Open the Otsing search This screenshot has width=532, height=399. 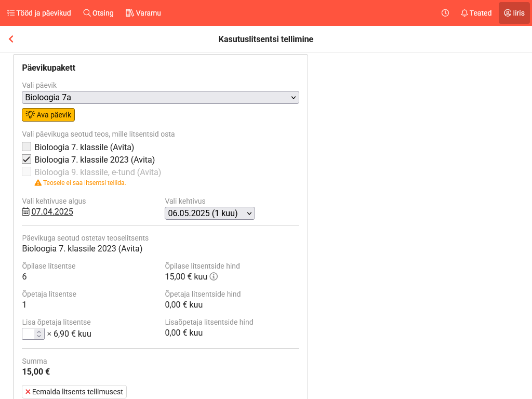(98, 13)
